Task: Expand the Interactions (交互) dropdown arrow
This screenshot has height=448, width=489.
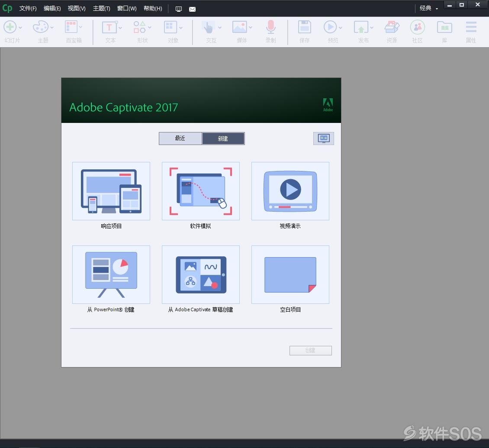Action: click(x=220, y=28)
